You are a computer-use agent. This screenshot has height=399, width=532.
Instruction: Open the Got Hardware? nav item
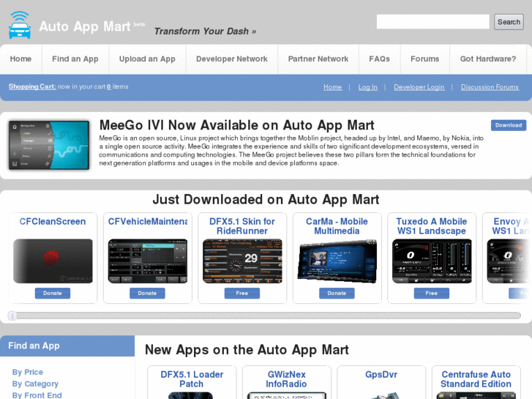(488, 59)
